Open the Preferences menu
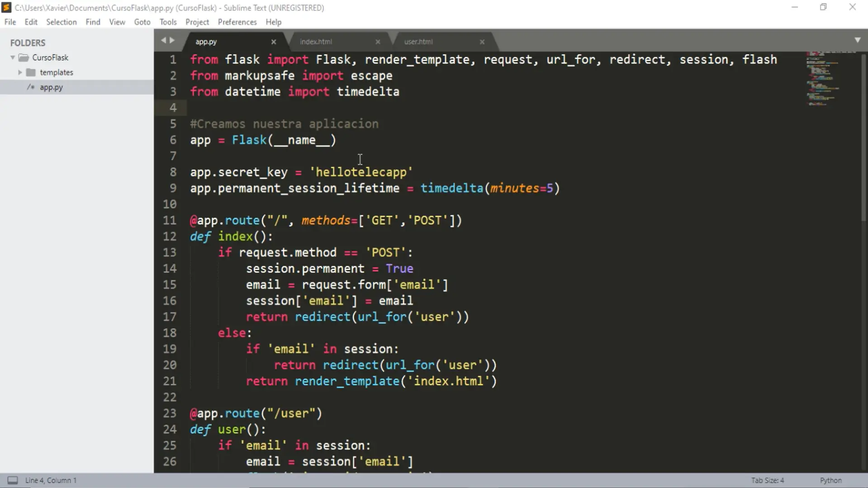The width and height of the screenshot is (868, 488). coord(237,22)
